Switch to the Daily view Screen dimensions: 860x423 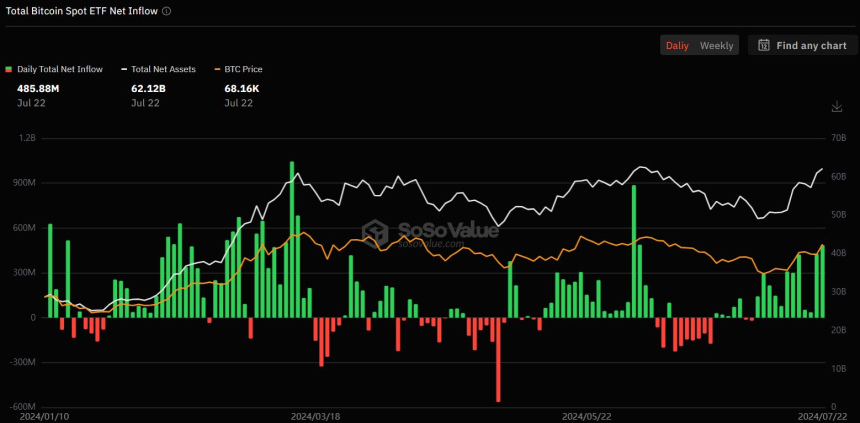click(677, 45)
